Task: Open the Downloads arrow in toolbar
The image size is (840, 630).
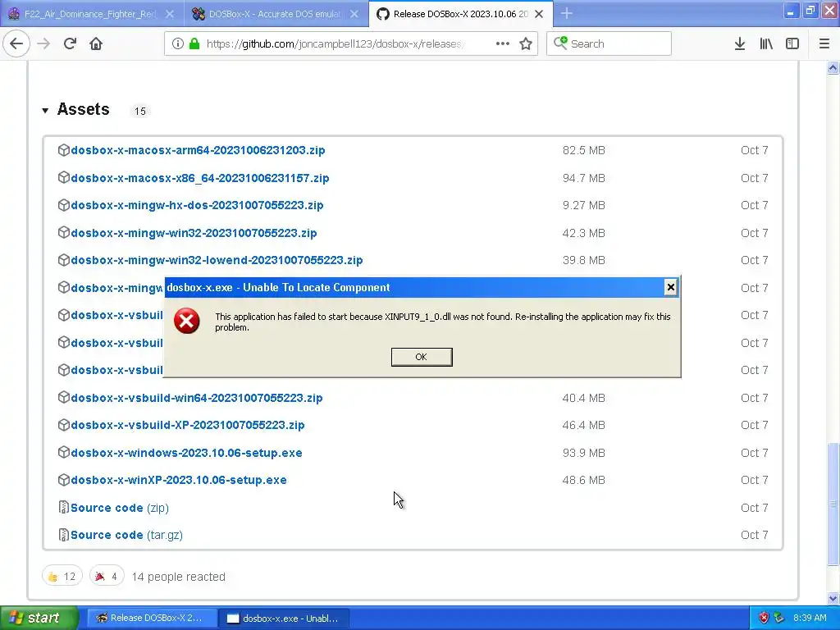Action: [740, 44]
